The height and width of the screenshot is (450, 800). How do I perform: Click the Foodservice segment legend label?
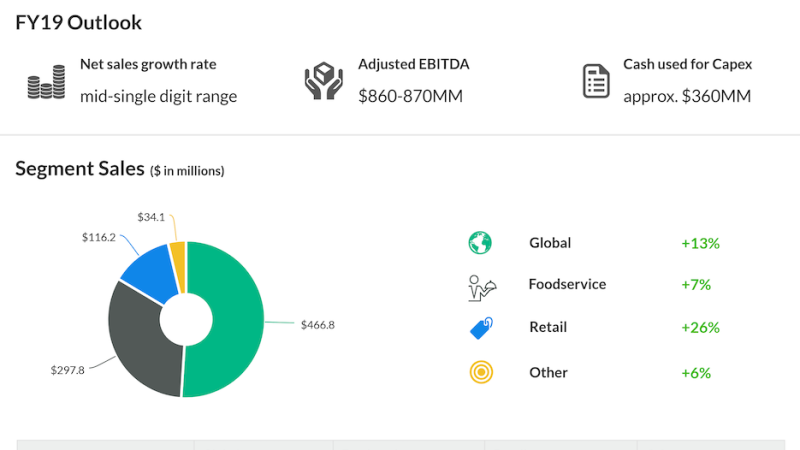tap(567, 284)
